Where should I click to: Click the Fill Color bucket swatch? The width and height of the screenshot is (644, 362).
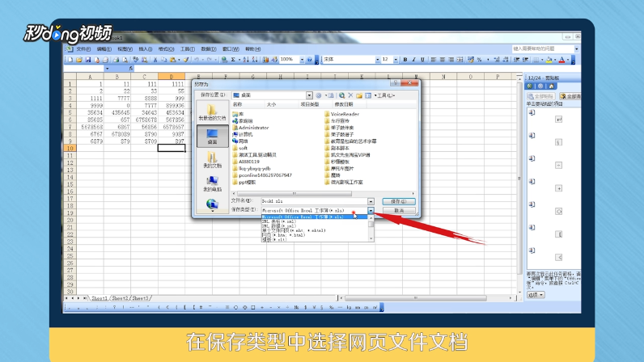(x=549, y=60)
